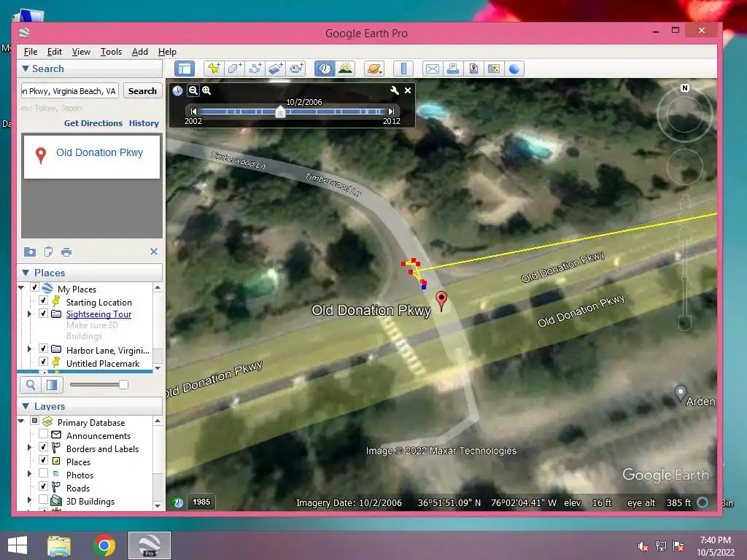Enable the Announcements layer checkbox
747x560 pixels.
(43, 434)
